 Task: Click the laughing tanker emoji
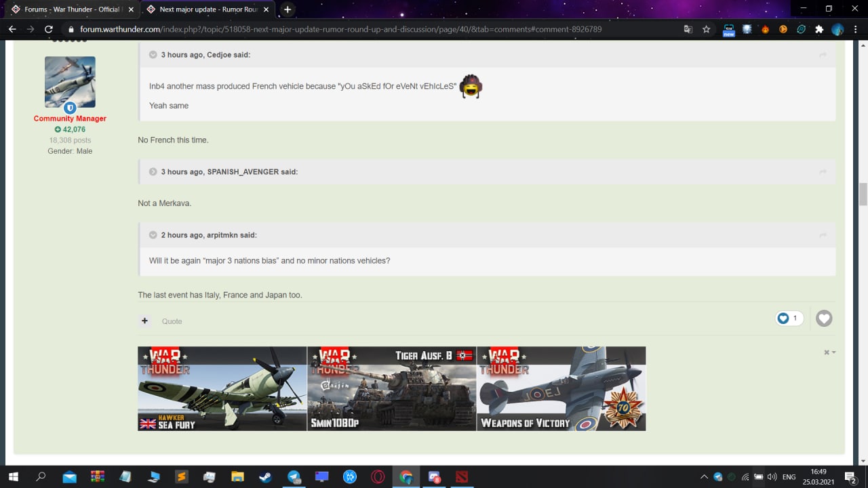pos(471,86)
